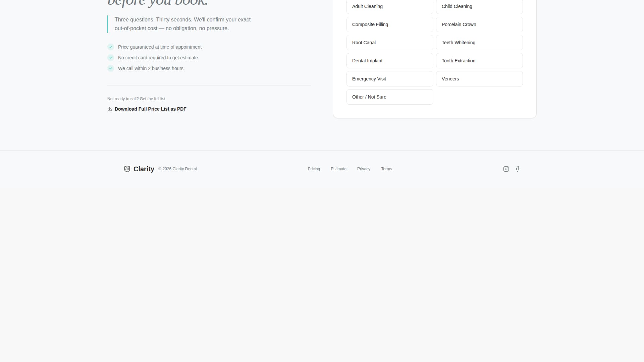Choose Composite Filling procedure
Viewport: 644px width, 362px height.
click(x=390, y=24)
